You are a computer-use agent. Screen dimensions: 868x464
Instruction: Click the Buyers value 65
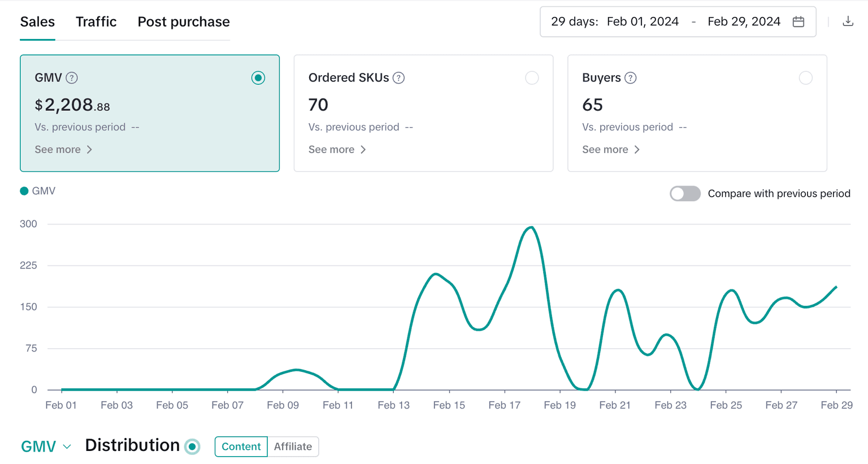pyautogui.click(x=592, y=105)
